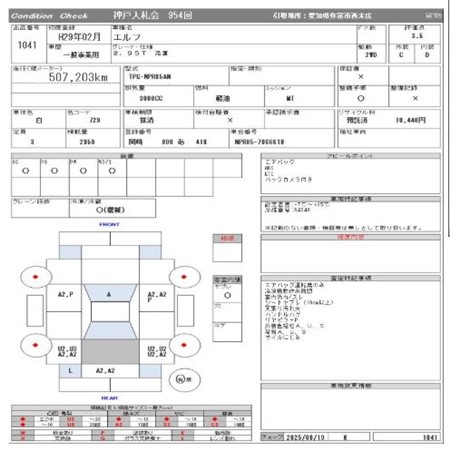Click the 神戸入札会 954回 header text

pos(152,15)
